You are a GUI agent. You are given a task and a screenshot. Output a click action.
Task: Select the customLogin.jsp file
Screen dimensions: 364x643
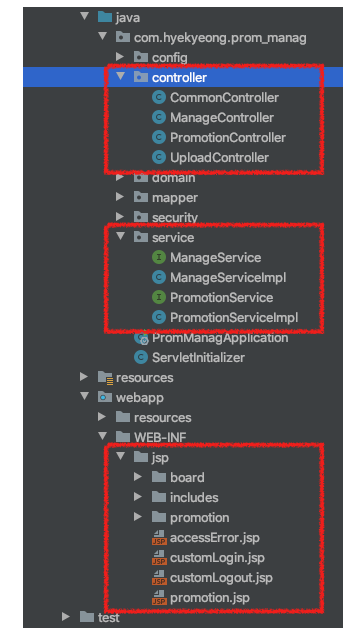(217, 558)
